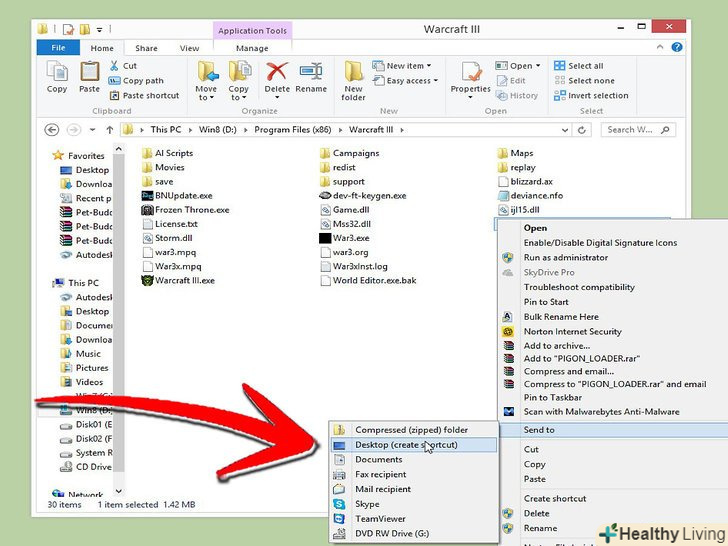Select the dev-ft-keygen.exe file icon
Viewport: 728px width, 546px height.
pyautogui.click(x=325, y=196)
